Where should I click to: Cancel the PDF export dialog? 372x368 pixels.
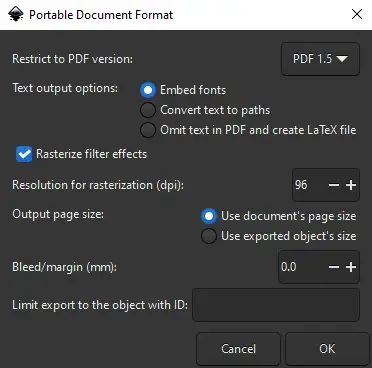238,349
